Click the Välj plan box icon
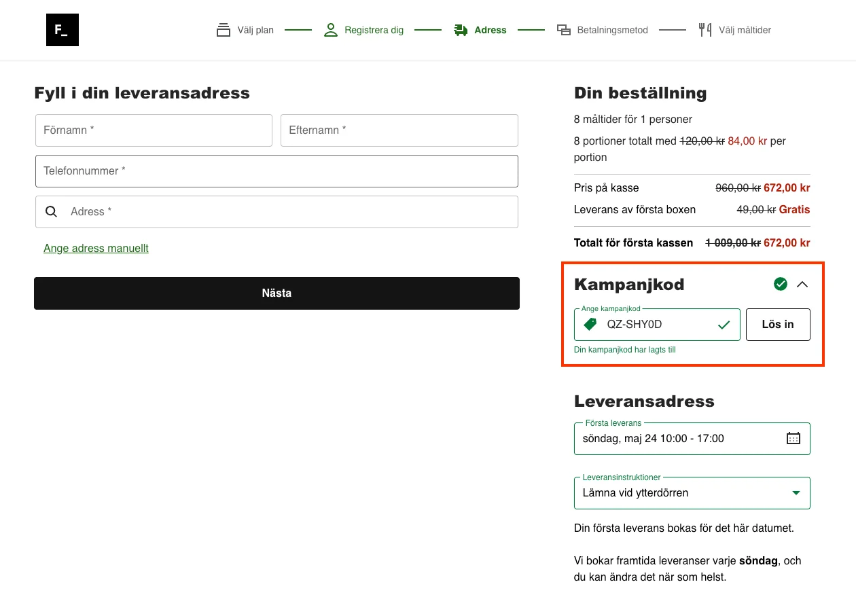Image resolution: width=856 pixels, height=616 pixels. tap(224, 30)
